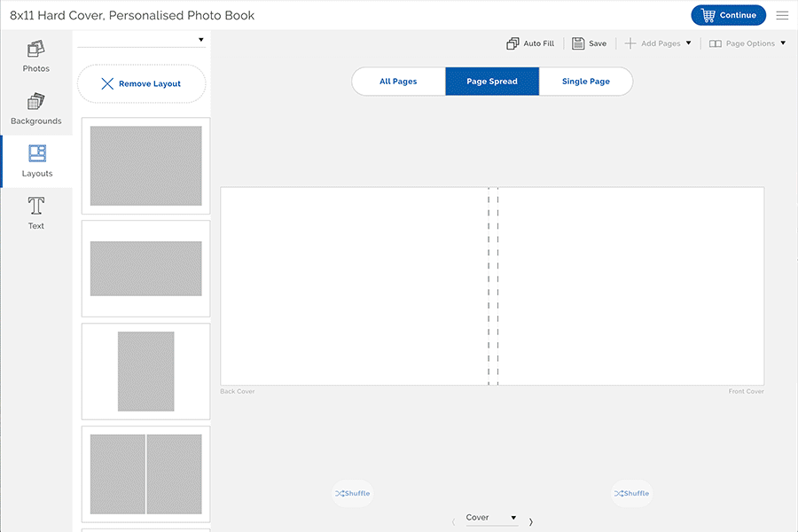Switch to Single Page view
Image resolution: width=798 pixels, height=532 pixels.
click(x=586, y=82)
